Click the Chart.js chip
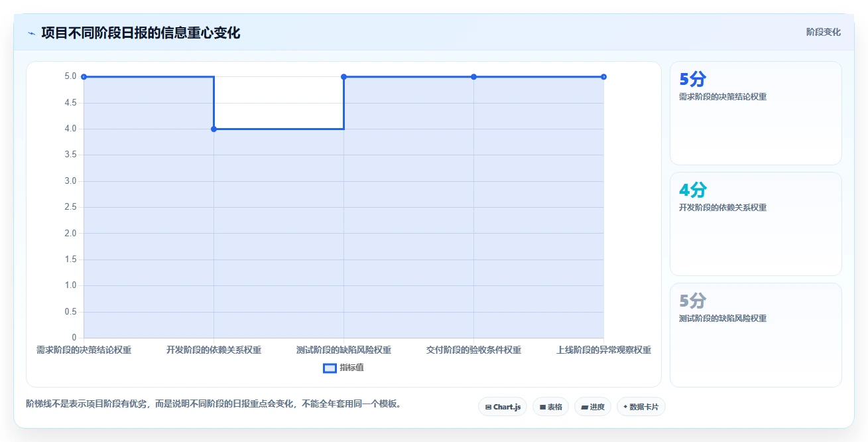The image size is (868, 442). (503, 407)
